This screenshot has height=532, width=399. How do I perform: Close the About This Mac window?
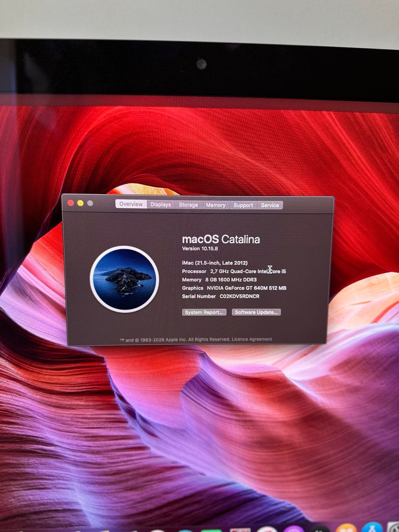(x=71, y=203)
